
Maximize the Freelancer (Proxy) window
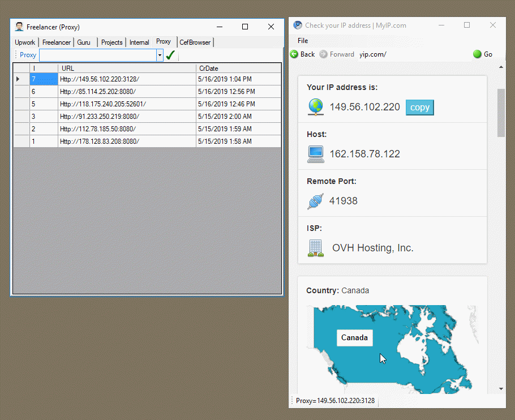click(x=245, y=27)
